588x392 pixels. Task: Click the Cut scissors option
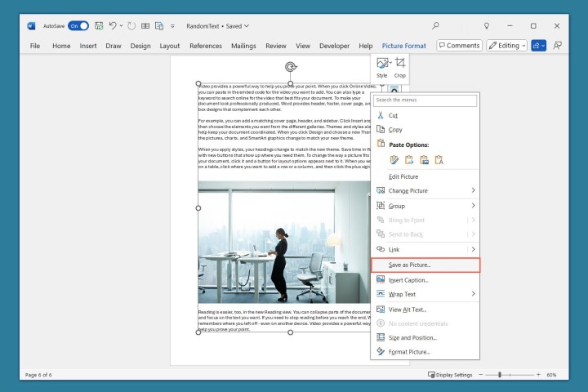394,116
